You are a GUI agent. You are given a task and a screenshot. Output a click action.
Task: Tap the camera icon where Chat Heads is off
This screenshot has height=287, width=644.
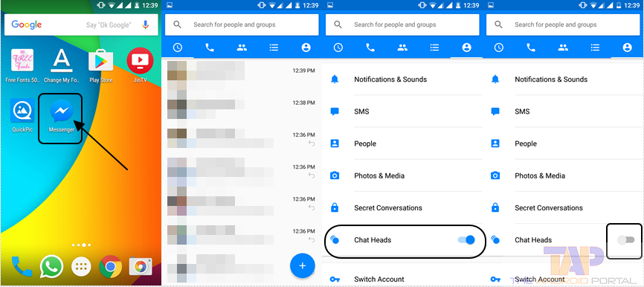(x=495, y=175)
